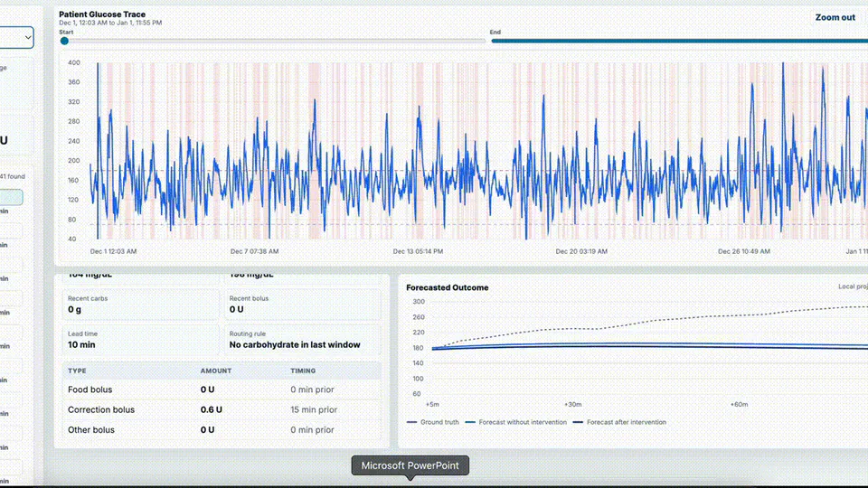
Task: Click the Dec 1 12:03 AM axis label
Action: 114,251
